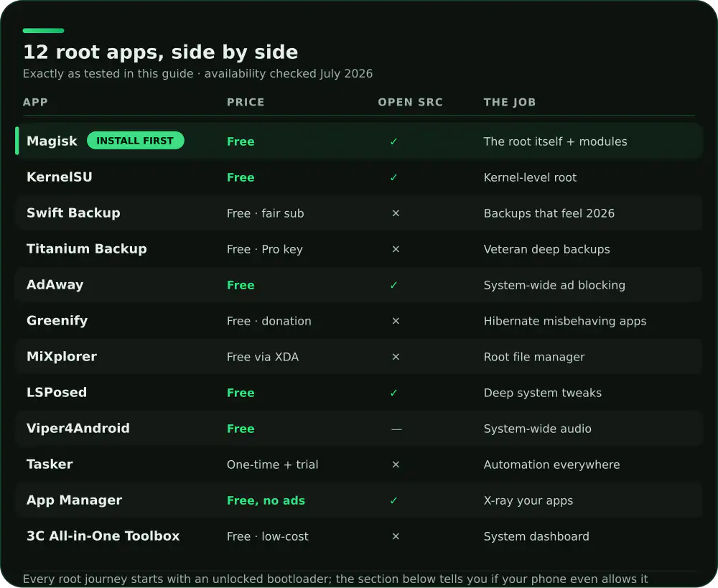The image size is (718, 588).
Task: Click the 'Free · low-cost' price cell
Action: click(x=268, y=536)
